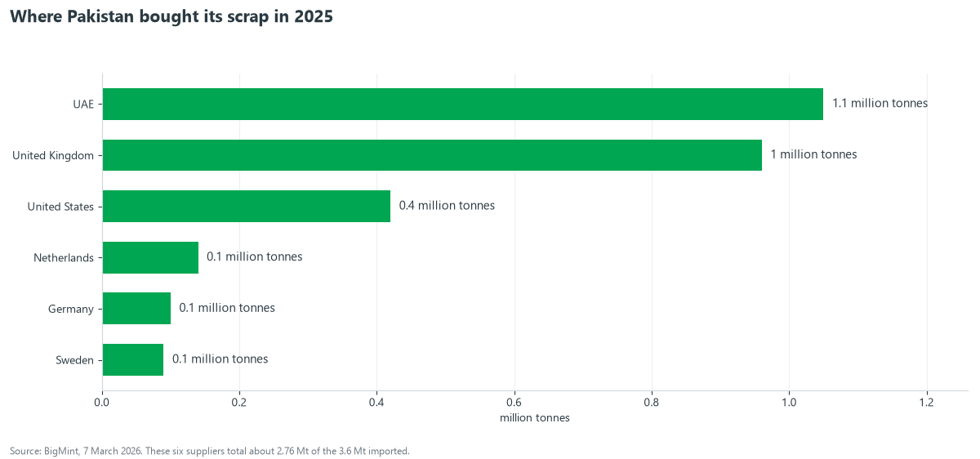
Task: Click the Sweden axis label
Action: point(75,360)
